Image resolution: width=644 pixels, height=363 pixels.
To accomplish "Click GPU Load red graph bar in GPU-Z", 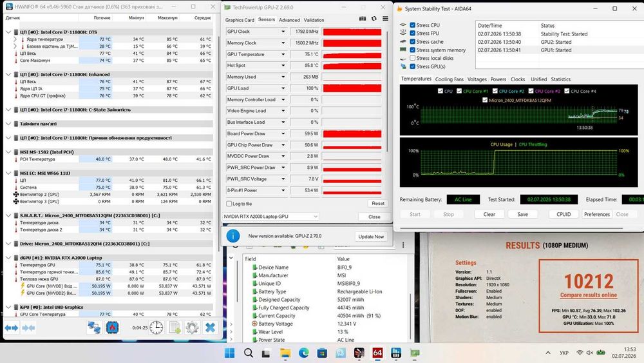I will 352,88.
